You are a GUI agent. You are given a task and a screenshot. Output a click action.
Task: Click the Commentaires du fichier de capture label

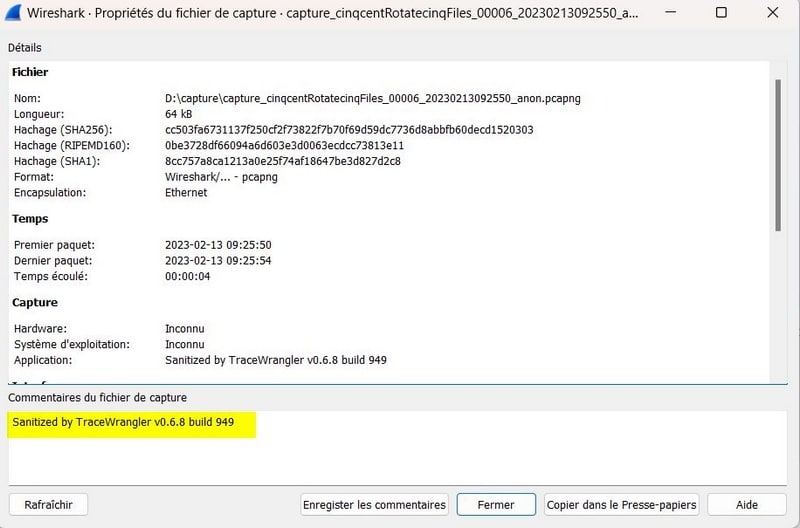(x=97, y=397)
